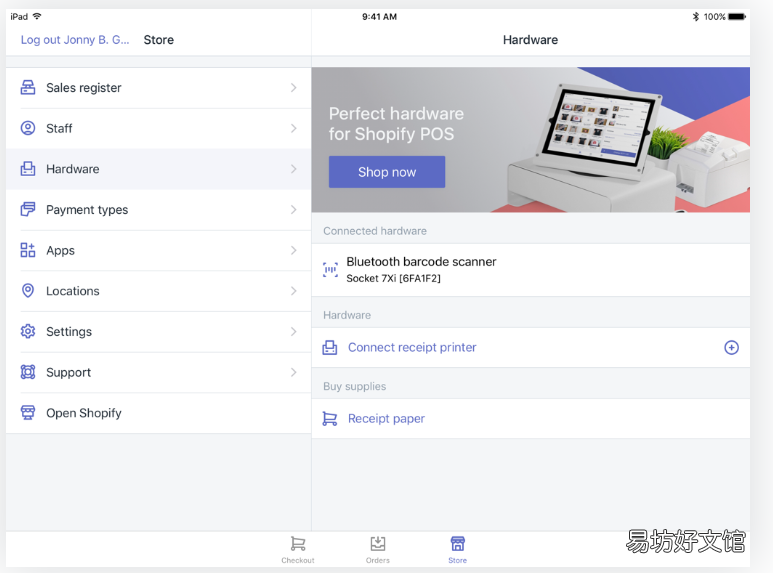Screen dimensions: 773x573
Task: Switch to the Checkout tab label
Action: click(298, 560)
